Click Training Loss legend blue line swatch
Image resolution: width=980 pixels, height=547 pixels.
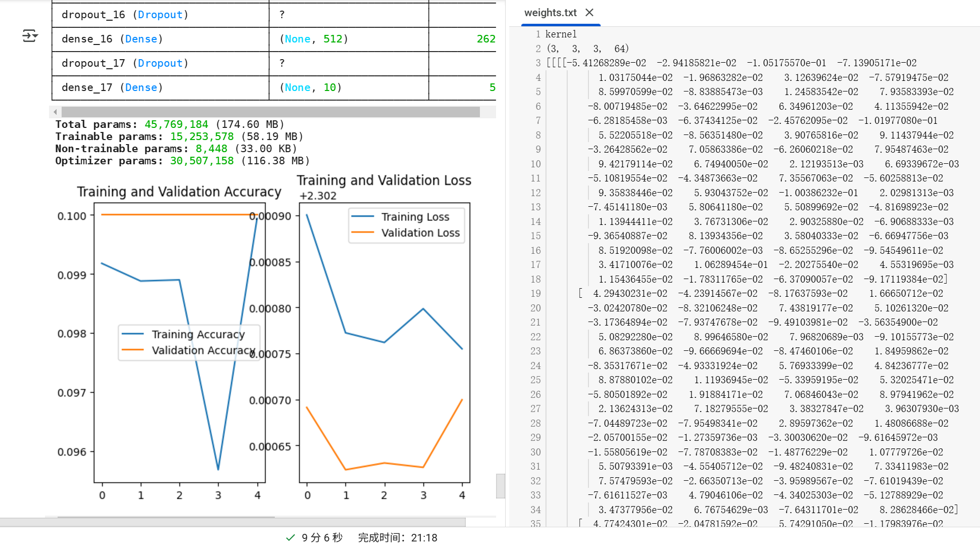[x=362, y=216]
